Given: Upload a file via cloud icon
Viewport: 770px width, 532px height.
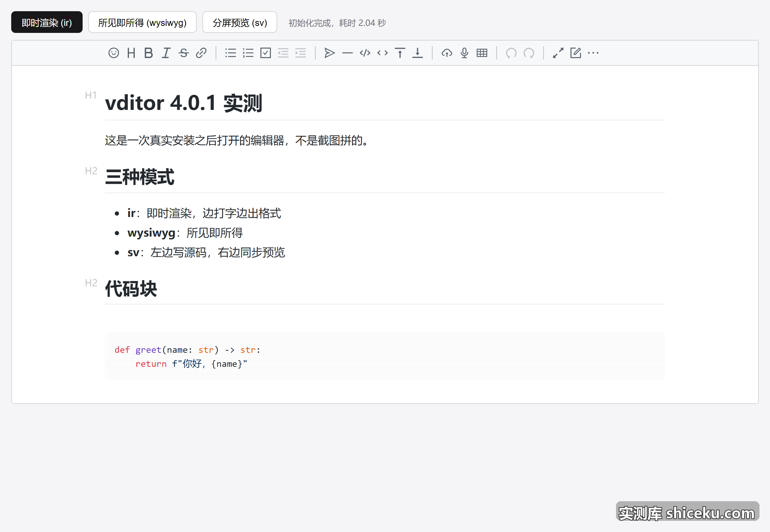Looking at the screenshot, I should point(447,53).
